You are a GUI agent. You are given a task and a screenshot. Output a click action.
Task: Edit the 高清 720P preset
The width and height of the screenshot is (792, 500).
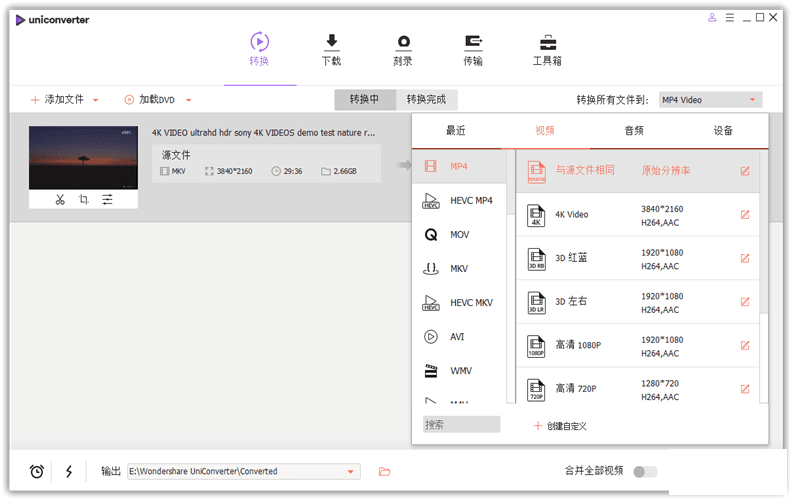[x=745, y=389]
